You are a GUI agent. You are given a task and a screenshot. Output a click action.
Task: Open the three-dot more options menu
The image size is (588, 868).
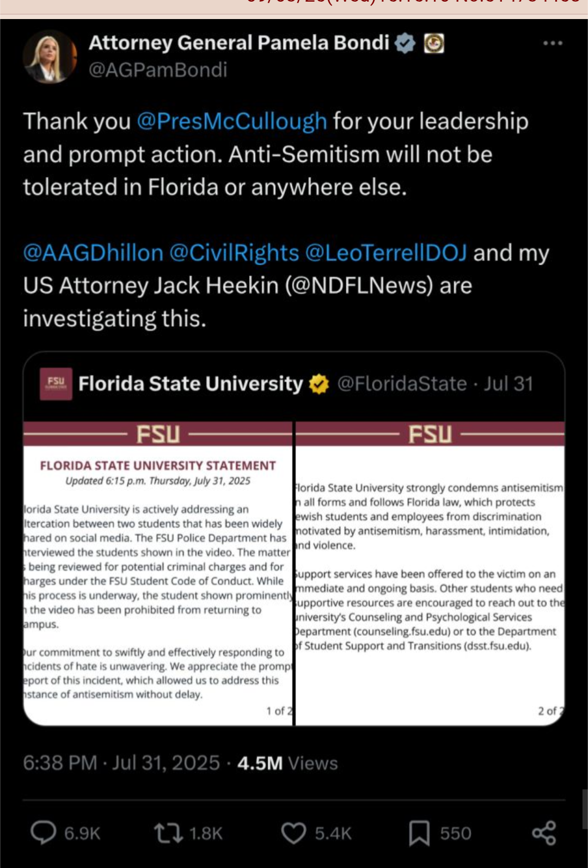click(553, 43)
